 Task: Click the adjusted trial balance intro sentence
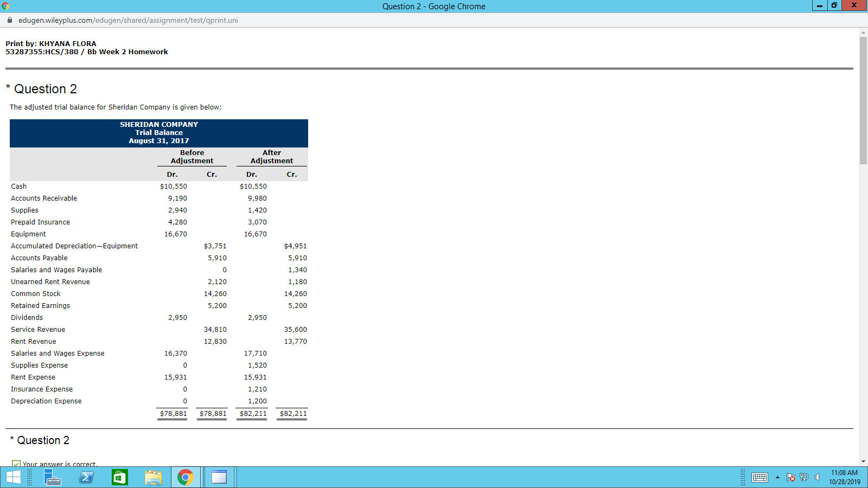(116, 107)
